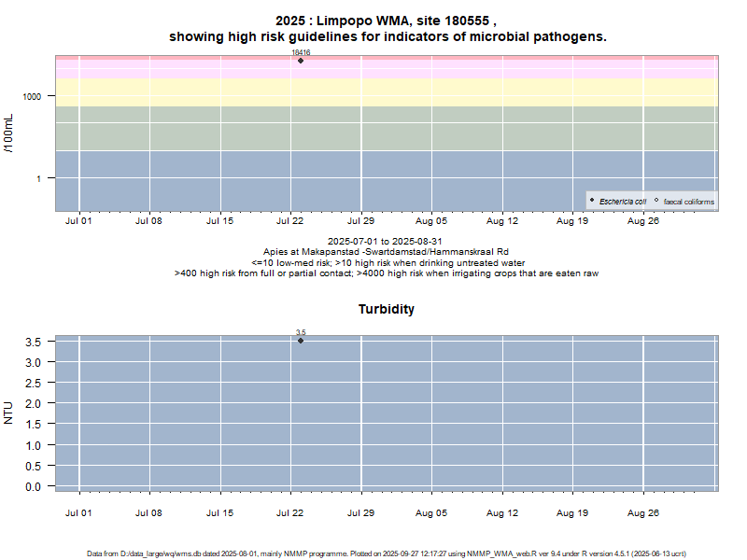Click the NTU y-axis label
747x560 pixels.
(x=9, y=413)
